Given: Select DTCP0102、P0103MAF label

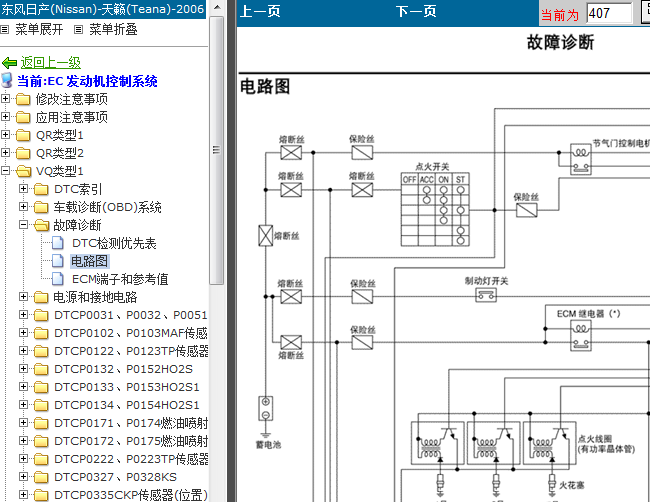Looking at the screenshot, I should (x=131, y=333).
